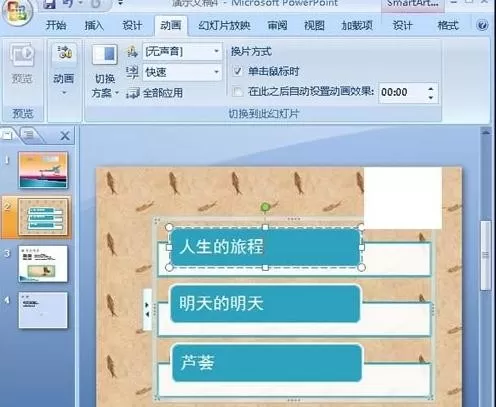Click the transition sound icon
The height and width of the screenshot is (407, 496).
point(132,52)
